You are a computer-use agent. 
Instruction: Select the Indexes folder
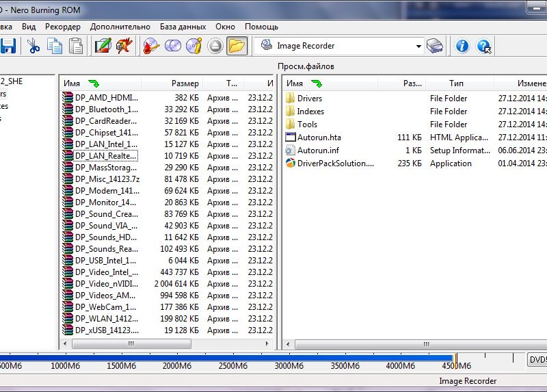pyautogui.click(x=310, y=112)
